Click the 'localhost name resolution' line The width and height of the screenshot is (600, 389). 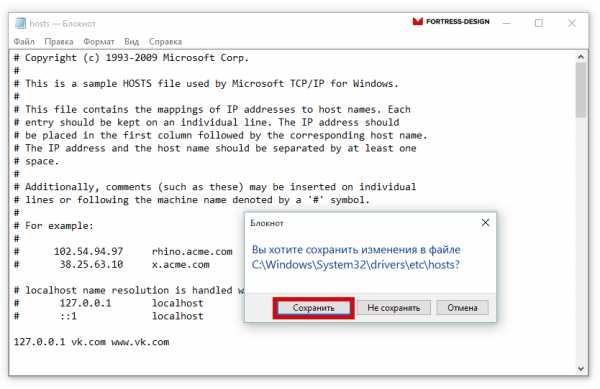pos(129,290)
